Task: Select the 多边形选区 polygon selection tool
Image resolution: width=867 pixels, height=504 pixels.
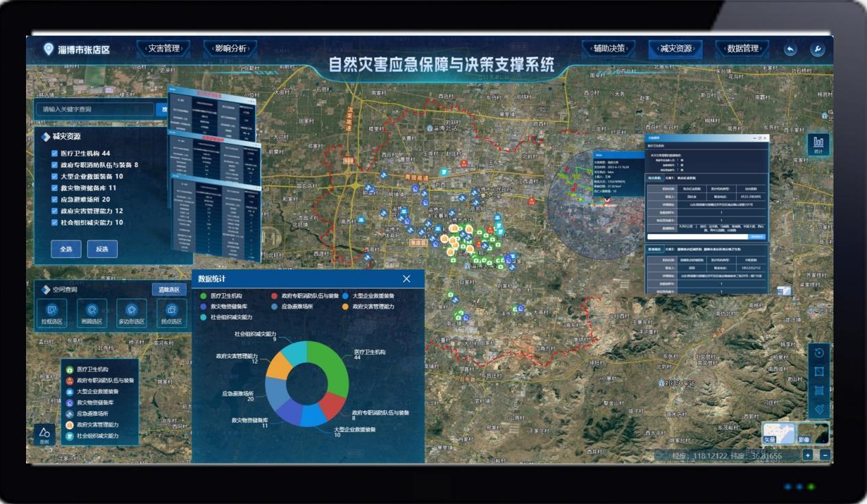Action: [x=131, y=312]
